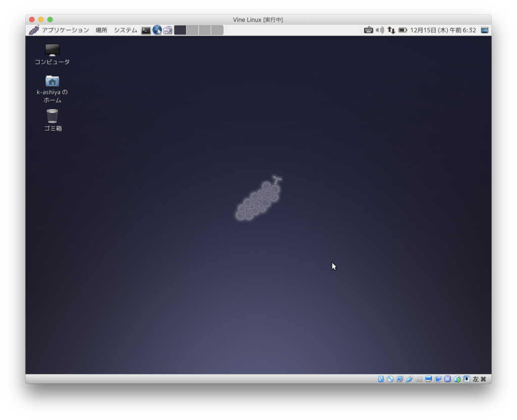Click the VirtualBox mouse integration icon
Viewport: 517px width, 420px height.
[457, 379]
